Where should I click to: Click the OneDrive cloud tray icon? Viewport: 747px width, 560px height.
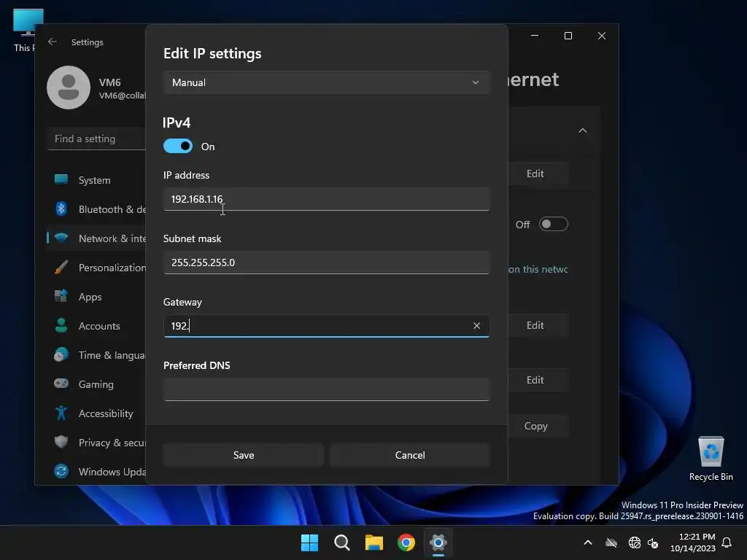point(611,542)
